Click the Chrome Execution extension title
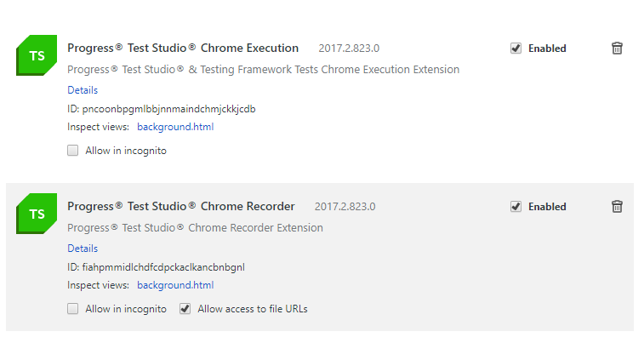The width and height of the screenshot is (644, 343). pyautogui.click(x=183, y=49)
